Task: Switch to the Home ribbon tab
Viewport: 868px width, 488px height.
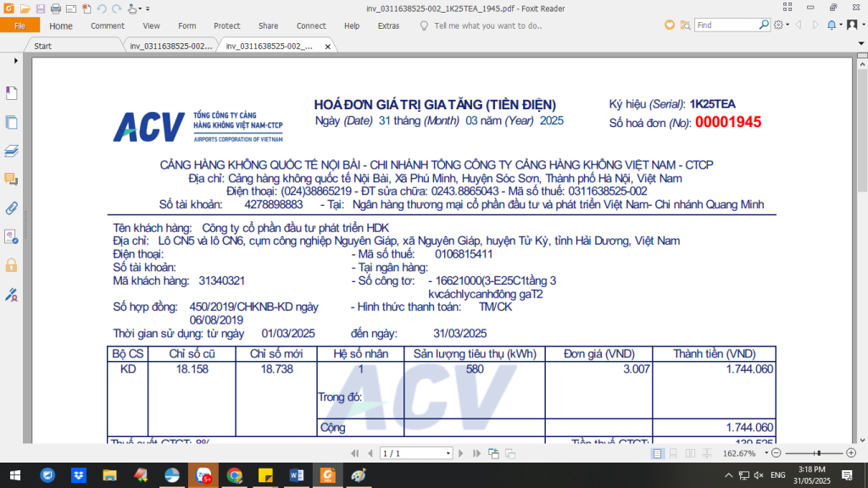Action: [61, 25]
